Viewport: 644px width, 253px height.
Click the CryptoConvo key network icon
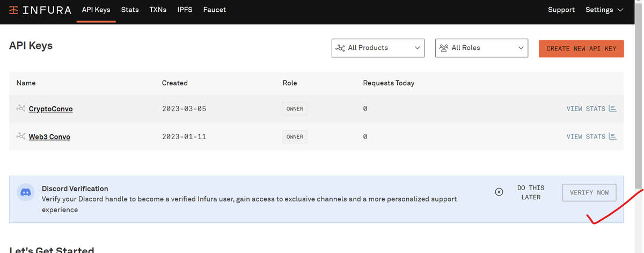[x=21, y=109]
